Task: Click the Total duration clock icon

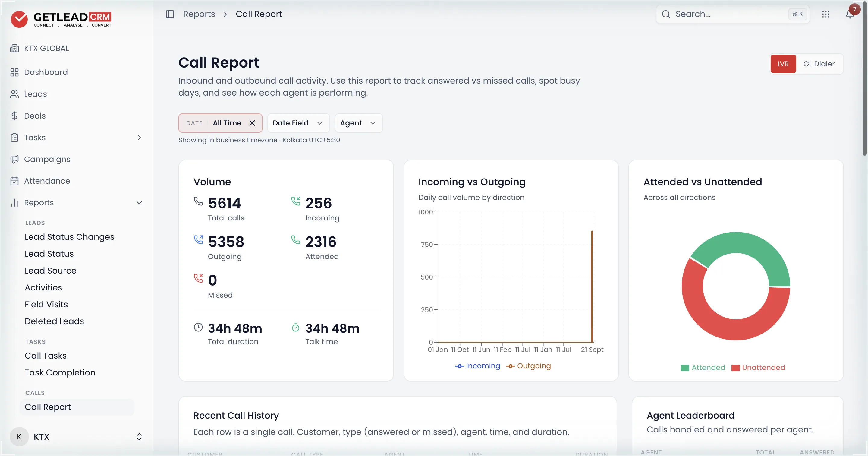Action: [198, 327]
